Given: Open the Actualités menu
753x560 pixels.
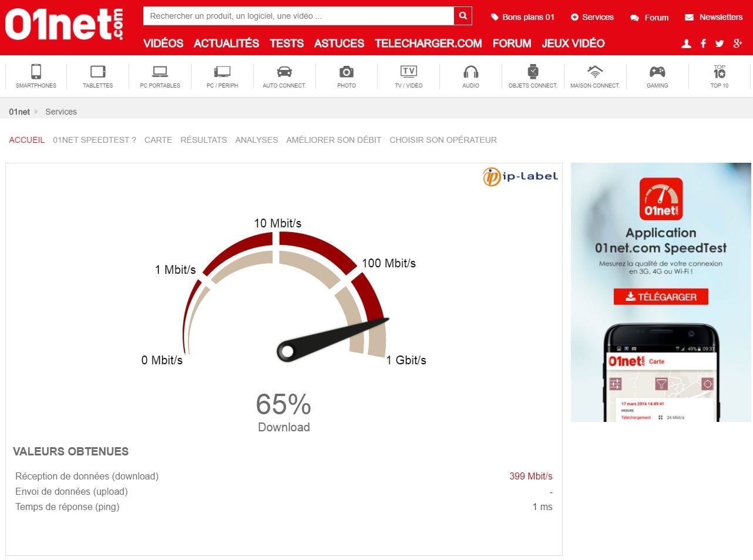Looking at the screenshot, I should [226, 43].
